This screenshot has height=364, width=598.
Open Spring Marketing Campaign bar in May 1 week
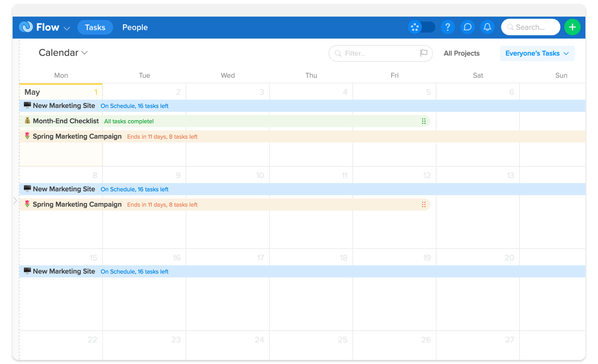[x=302, y=136]
